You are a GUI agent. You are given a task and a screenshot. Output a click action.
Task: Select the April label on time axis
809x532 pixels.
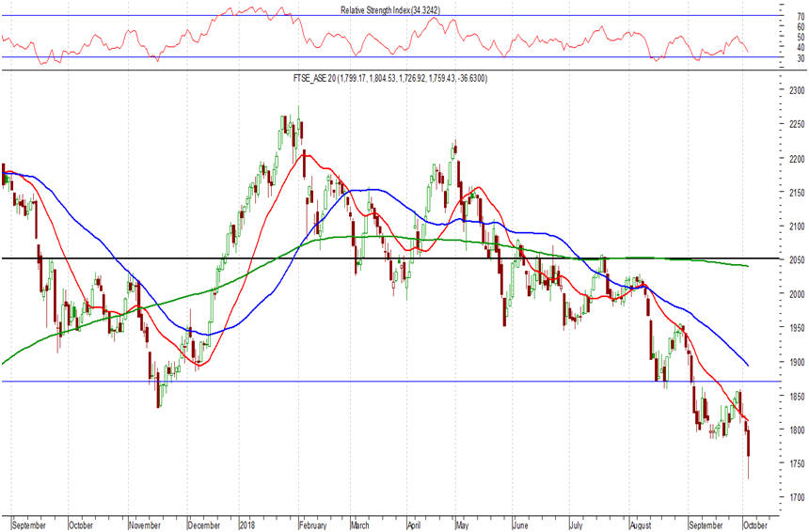(x=414, y=525)
